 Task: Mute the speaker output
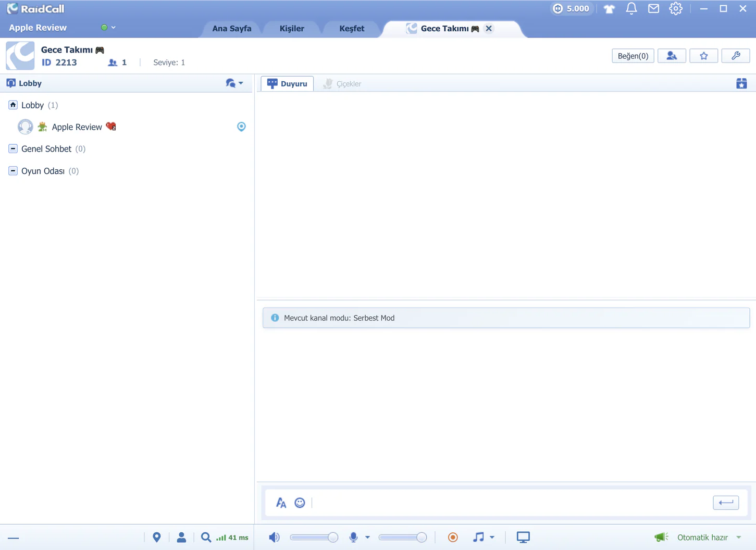(x=274, y=537)
